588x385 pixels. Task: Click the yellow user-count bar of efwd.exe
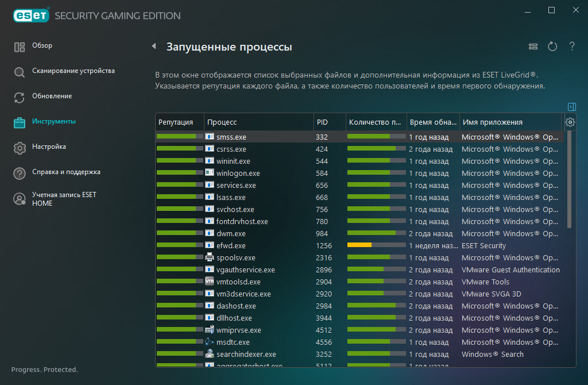point(359,245)
